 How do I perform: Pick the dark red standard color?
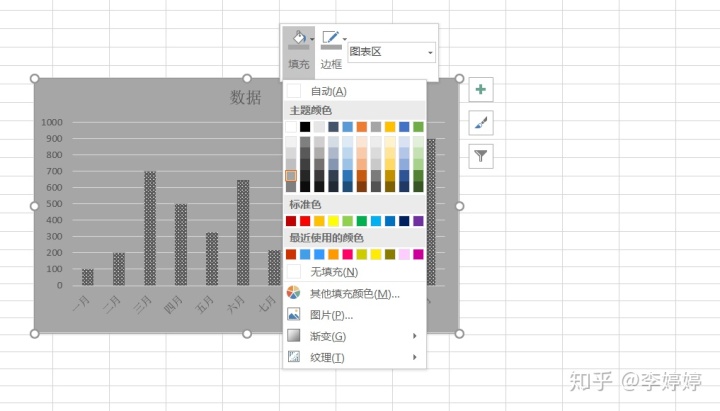coord(291,221)
